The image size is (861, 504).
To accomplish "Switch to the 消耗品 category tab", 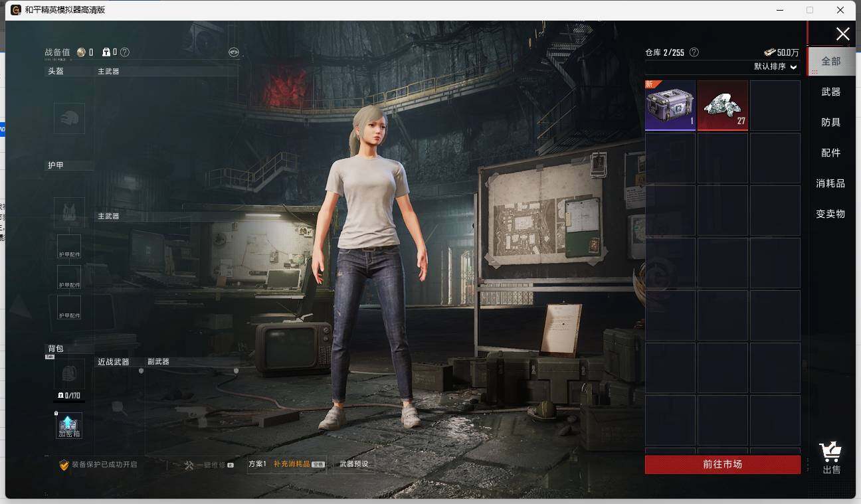I will (831, 183).
